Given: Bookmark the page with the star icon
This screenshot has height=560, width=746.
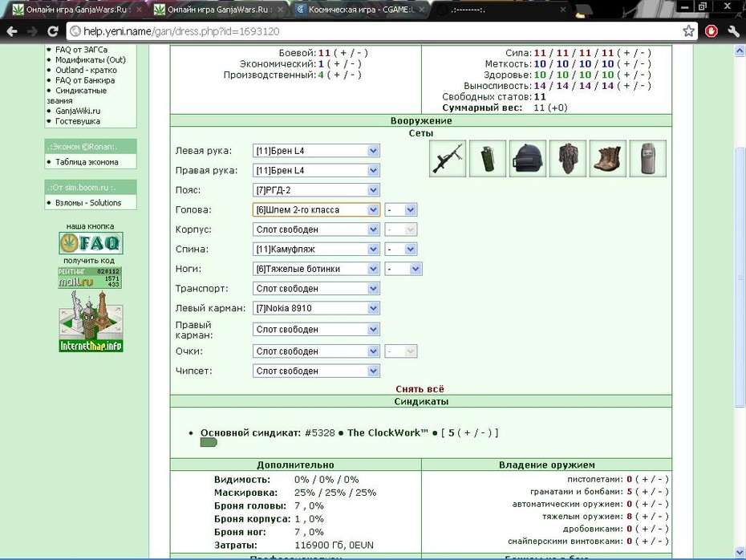Looking at the screenshot, I should click(688, 31).
